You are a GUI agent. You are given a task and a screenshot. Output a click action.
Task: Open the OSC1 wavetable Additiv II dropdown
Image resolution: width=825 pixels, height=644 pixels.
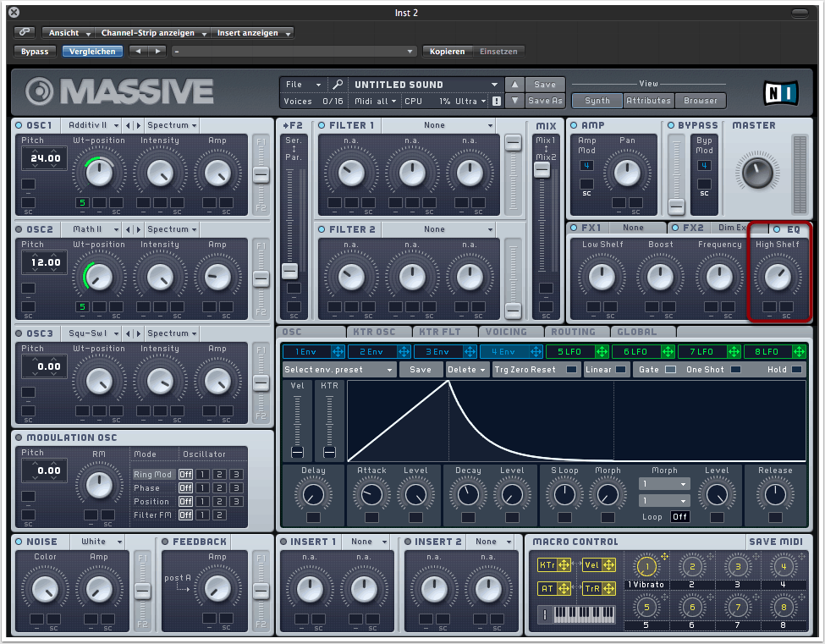[89, 125]
